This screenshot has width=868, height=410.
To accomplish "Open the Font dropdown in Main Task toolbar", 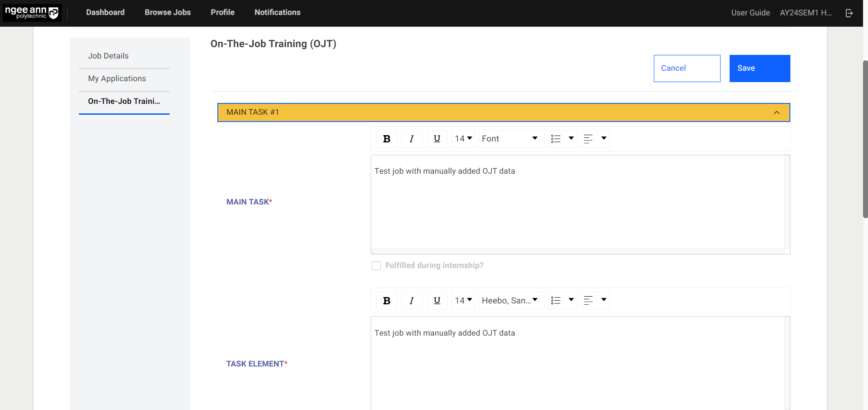I will click(x=510, y=138).
